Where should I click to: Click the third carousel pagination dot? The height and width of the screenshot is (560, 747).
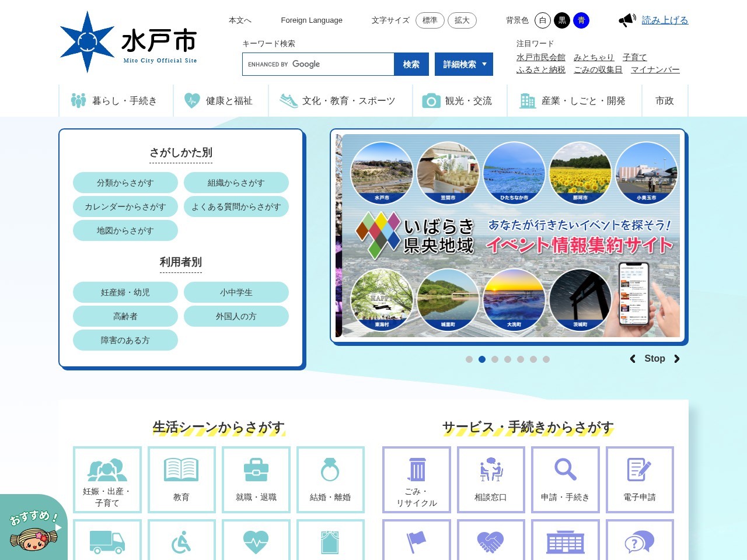click(495, 359)
